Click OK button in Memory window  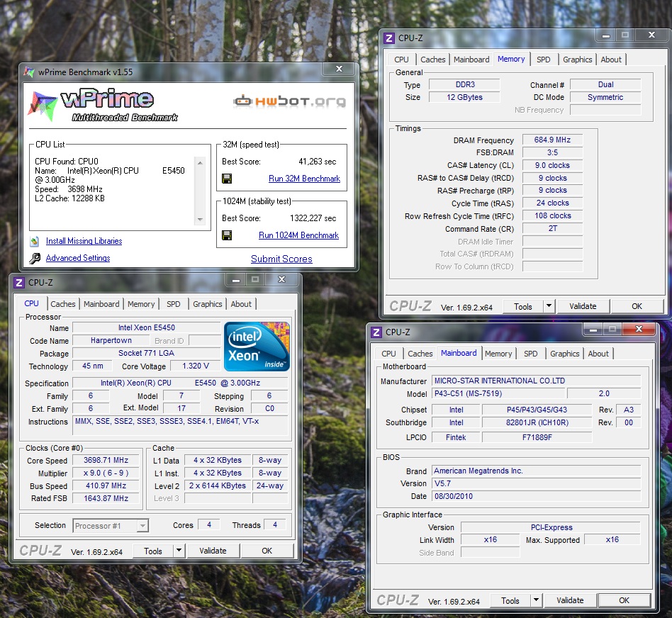pyautogui.click(x=637, y=306)
